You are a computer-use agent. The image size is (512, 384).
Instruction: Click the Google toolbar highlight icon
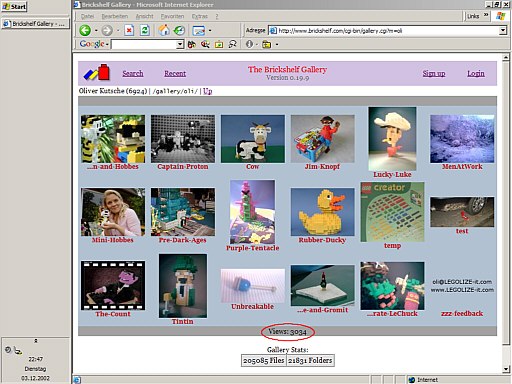(232, 44)
